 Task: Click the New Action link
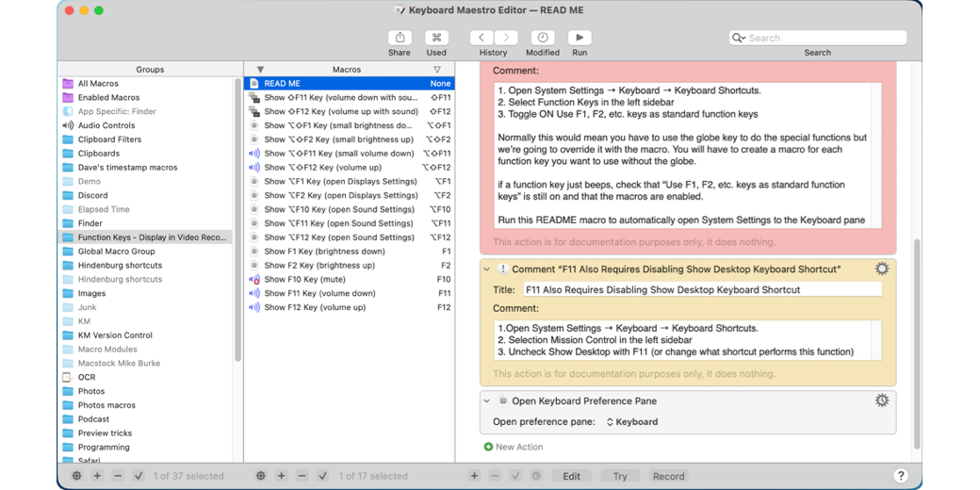[x=519, y=447]
